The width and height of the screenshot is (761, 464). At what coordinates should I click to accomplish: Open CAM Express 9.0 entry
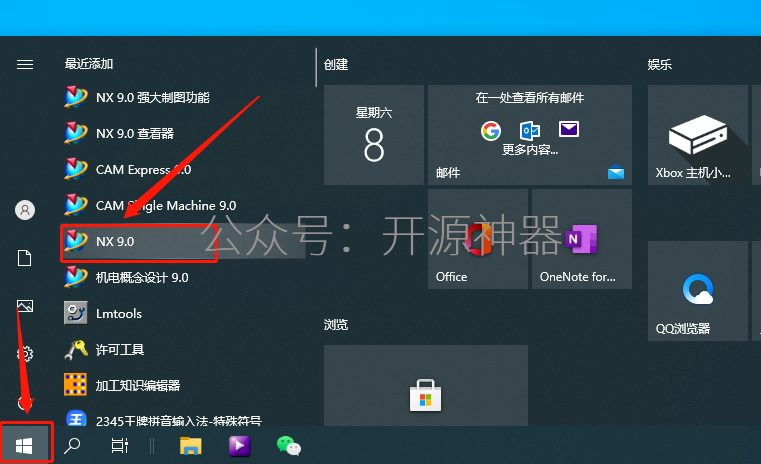pos(184,169)
